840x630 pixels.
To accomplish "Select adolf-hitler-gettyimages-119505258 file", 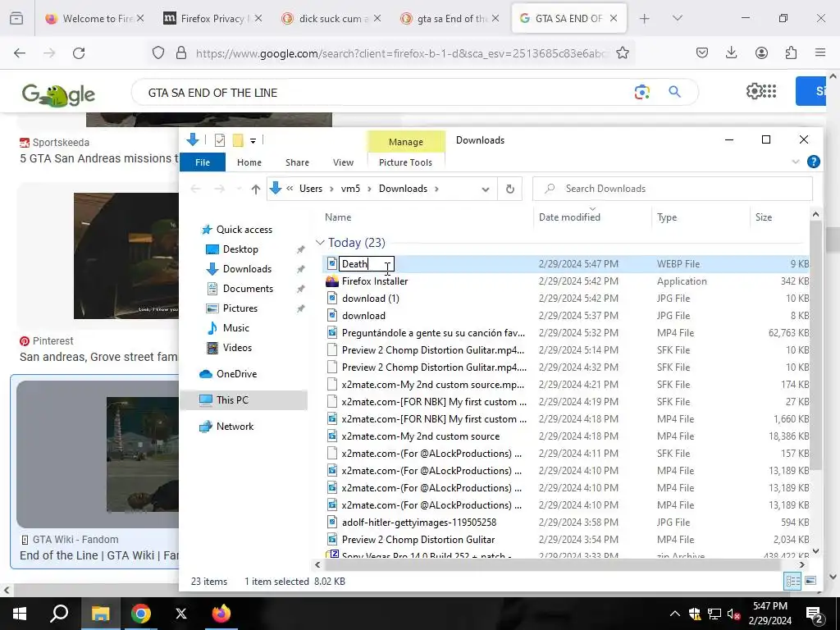I will [x=419, y=523].
